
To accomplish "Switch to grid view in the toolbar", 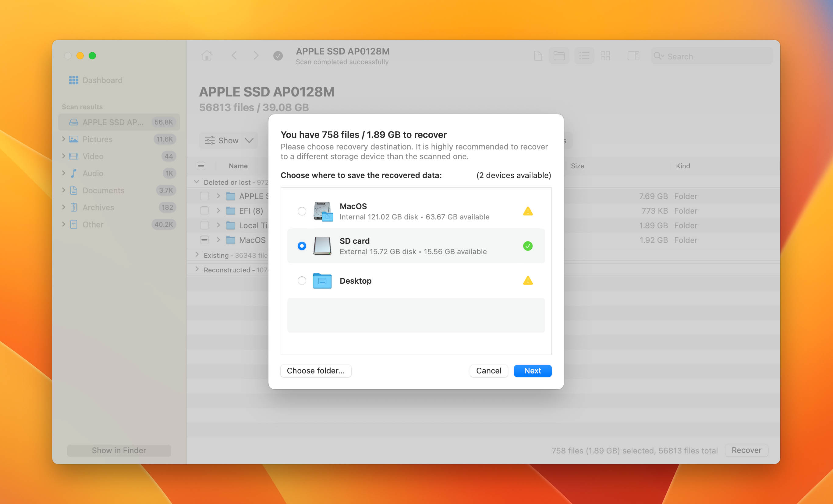I will click(605, 56).
